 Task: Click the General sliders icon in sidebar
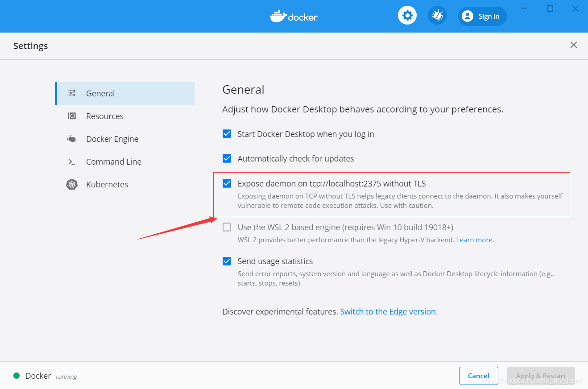[71, 93]
